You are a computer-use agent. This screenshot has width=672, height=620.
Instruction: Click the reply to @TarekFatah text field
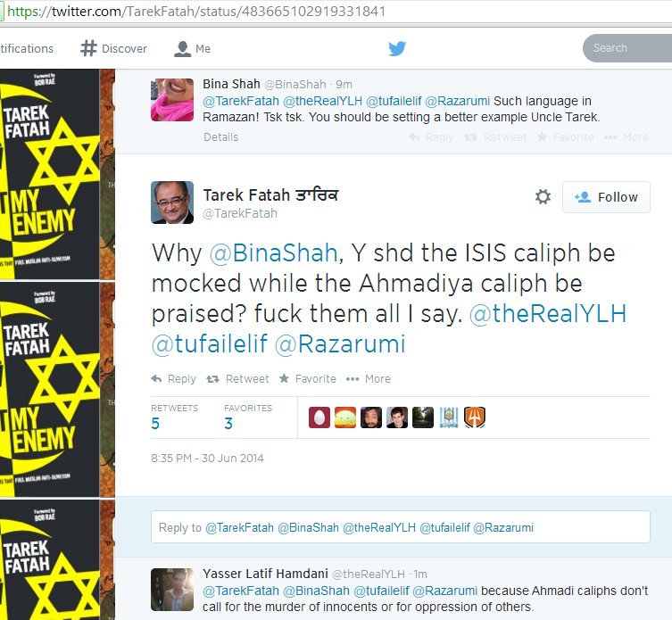pos(401,527)
